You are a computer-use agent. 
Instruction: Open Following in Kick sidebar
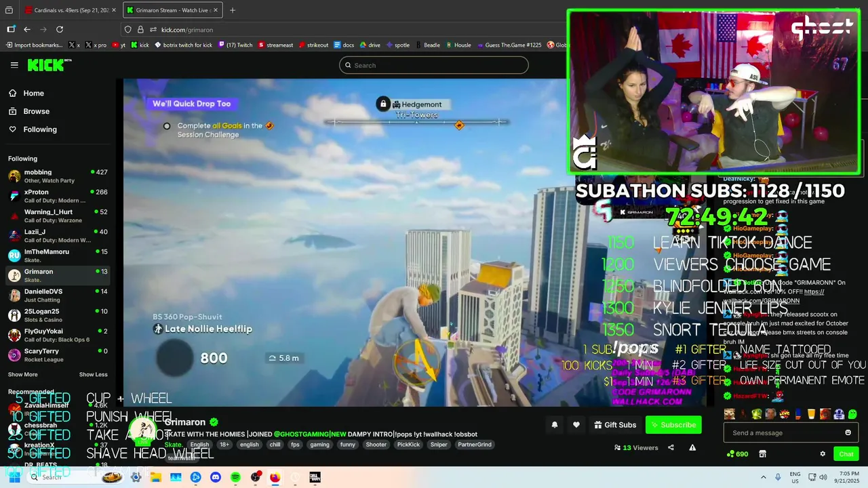point(33,129)
